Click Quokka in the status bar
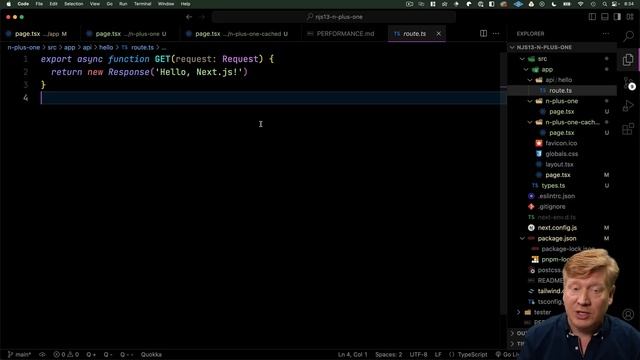Image resolution: width=640 pixels, height=360 pixels. (151, 355)
